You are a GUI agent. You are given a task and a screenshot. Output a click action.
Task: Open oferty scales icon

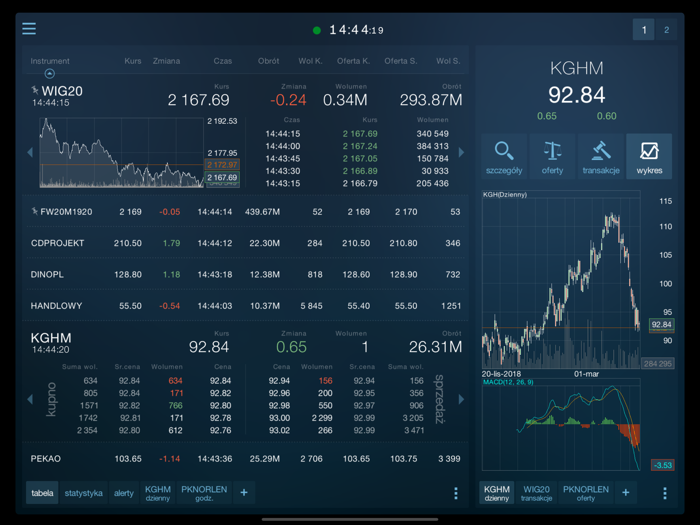[x=552, y=156]
